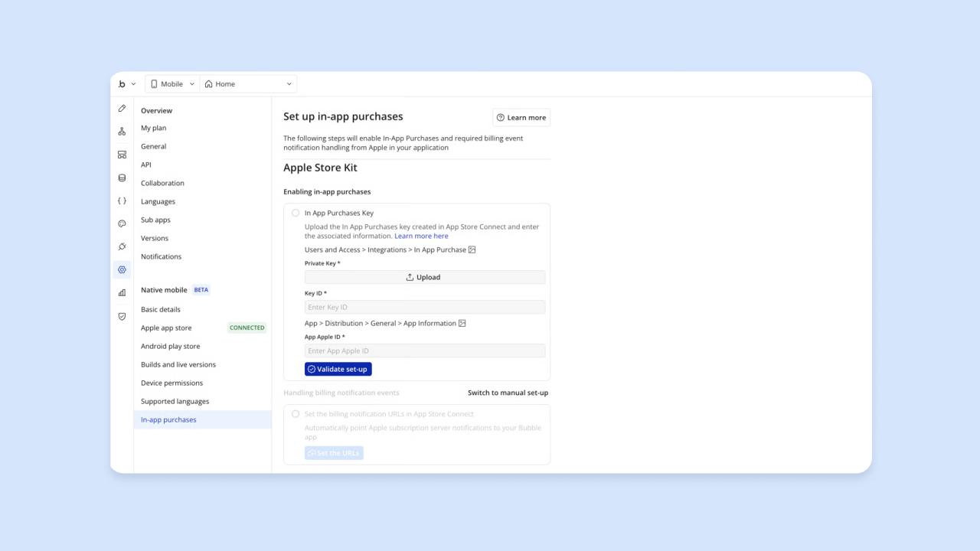Open API settings

[x=146, y=165]
